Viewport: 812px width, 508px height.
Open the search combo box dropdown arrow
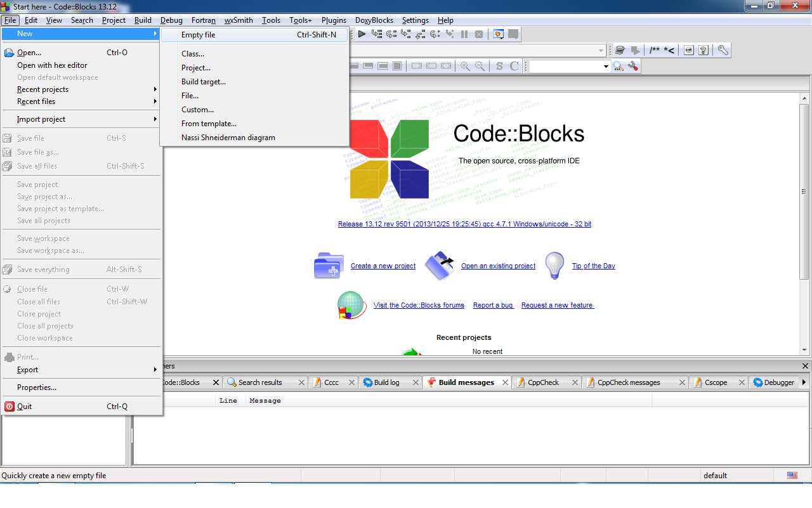(606, 66)
